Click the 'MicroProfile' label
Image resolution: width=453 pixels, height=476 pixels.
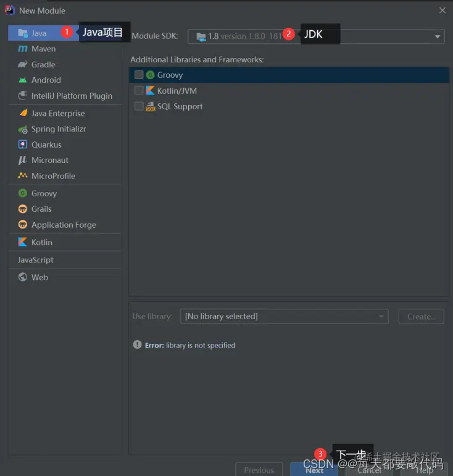[x=54, y=176]
